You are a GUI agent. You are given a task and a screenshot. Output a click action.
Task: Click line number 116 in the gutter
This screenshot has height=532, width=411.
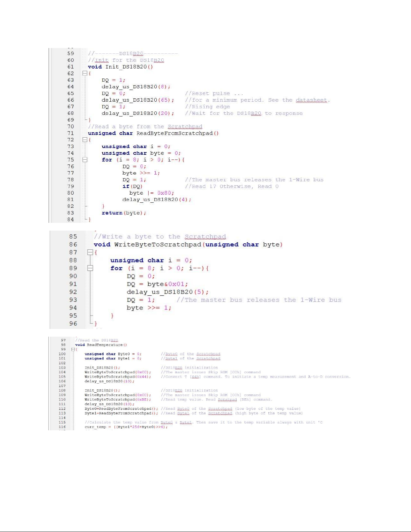[62, 427]
